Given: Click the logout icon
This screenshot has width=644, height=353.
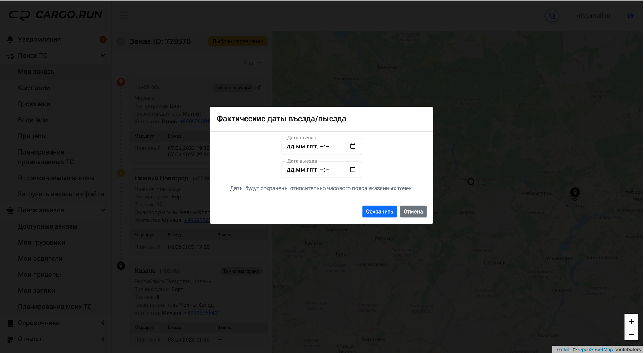Looking at the screenshot, I should (631, 16).
